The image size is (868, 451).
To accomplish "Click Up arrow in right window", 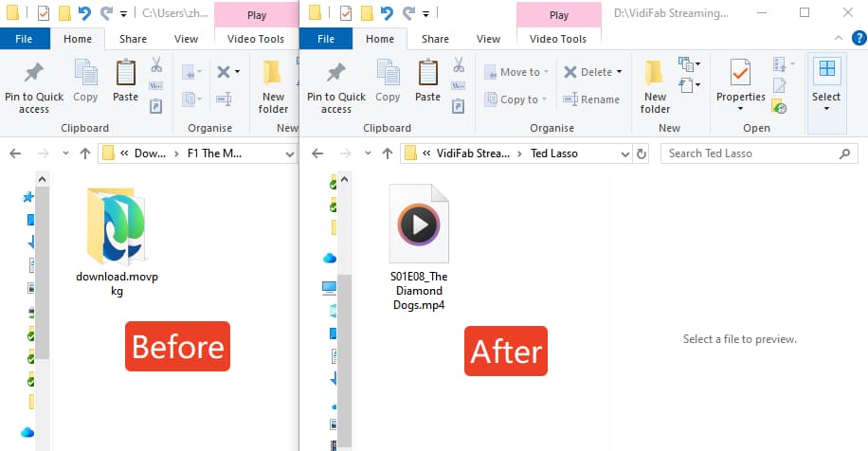I will (x=387, y=153).
